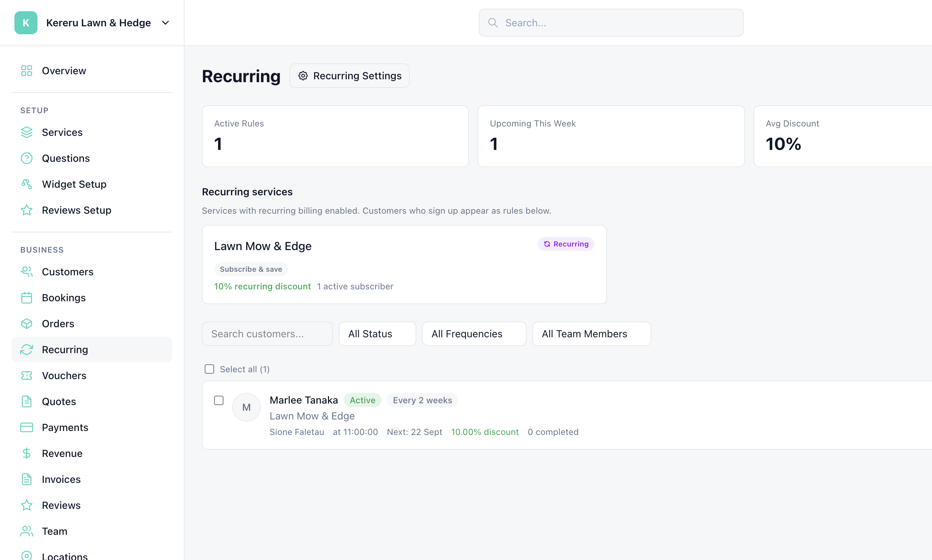Open the Team page label
The height and width of the screenshot is (560, 932).
55,531
